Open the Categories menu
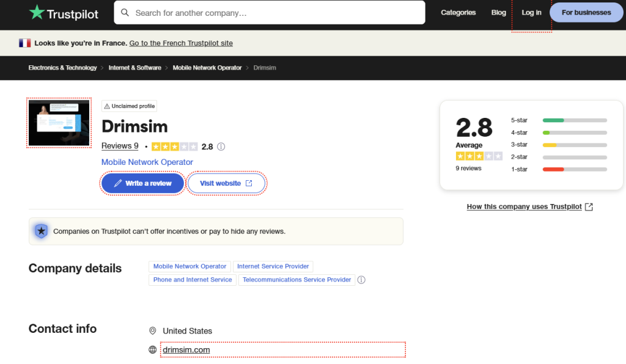Screen dimensions: 626x364 (458, 12)
